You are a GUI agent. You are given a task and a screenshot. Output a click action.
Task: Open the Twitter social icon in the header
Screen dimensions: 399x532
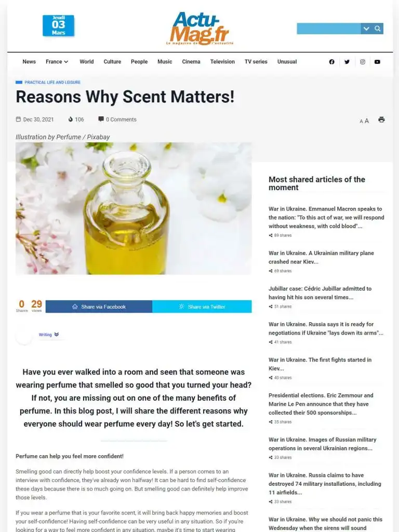tap(347, 62)
